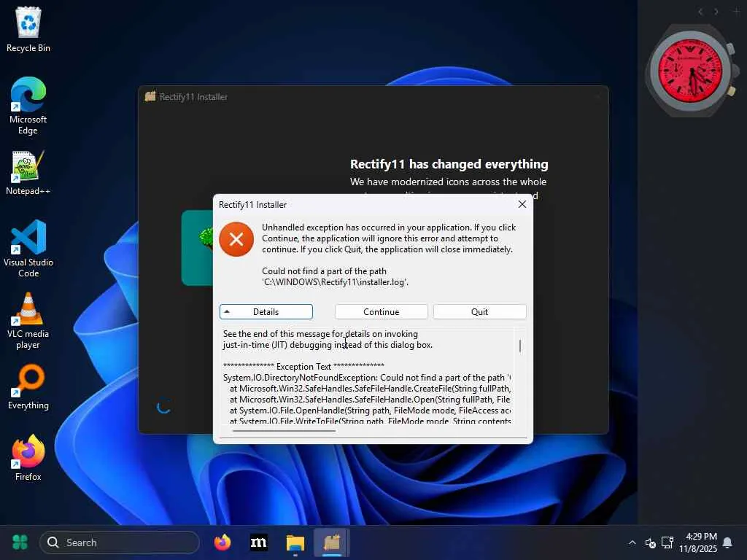The height and width of the screenshot is (560, 747).
Task: Open the 'm' app in the taskbar
Action: (259, 542)
